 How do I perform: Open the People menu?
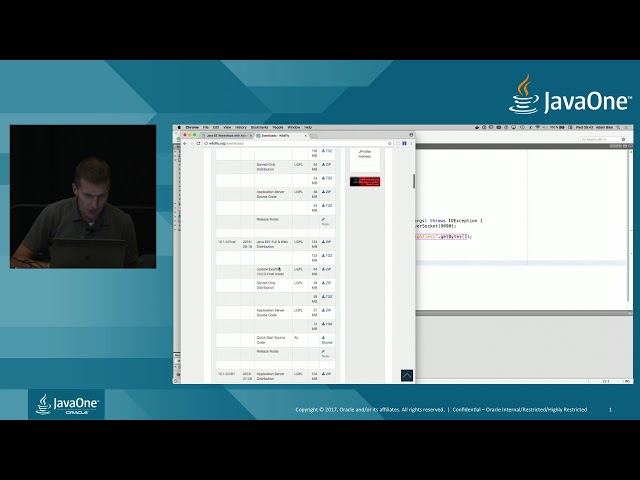[x=278, y=127]
